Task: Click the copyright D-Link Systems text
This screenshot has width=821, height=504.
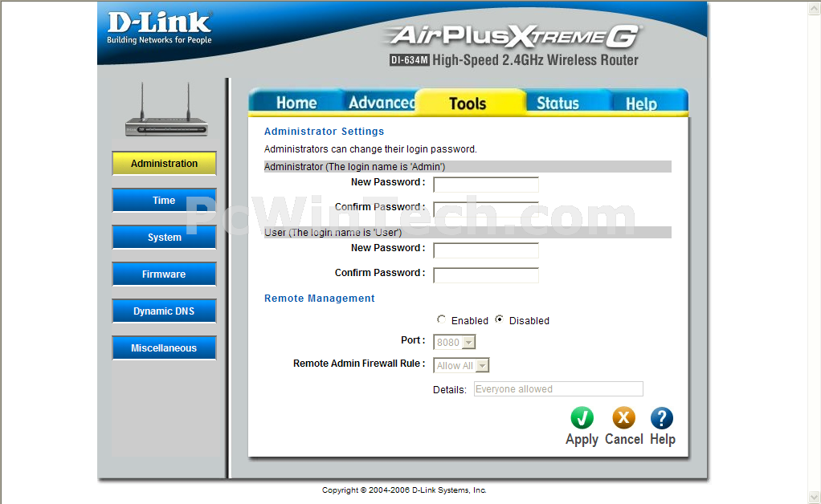Action: [x=404, y=490]
